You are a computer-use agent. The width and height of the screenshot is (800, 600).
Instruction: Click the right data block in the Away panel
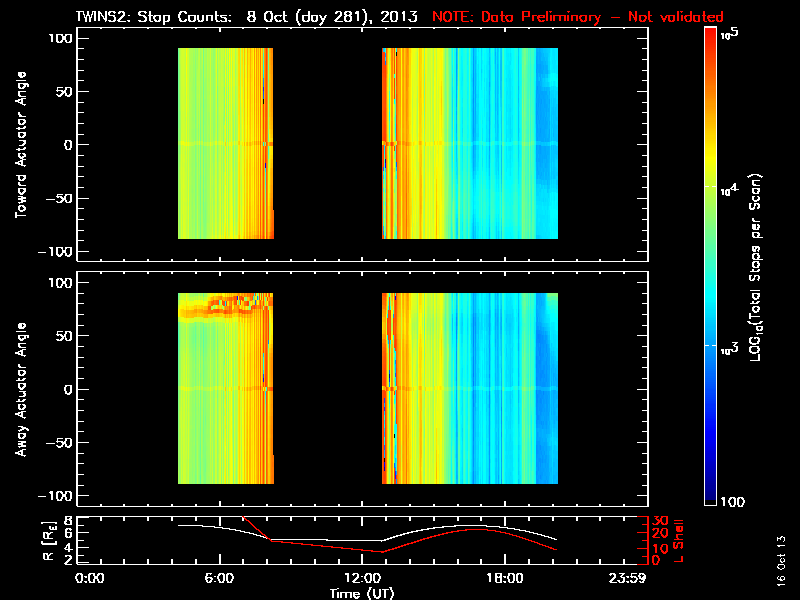470,389
